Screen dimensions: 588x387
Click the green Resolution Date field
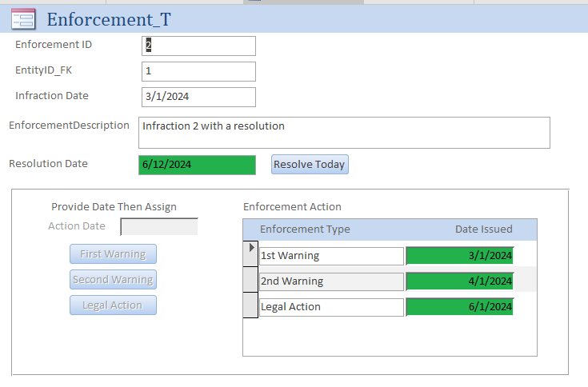(197, 165)
